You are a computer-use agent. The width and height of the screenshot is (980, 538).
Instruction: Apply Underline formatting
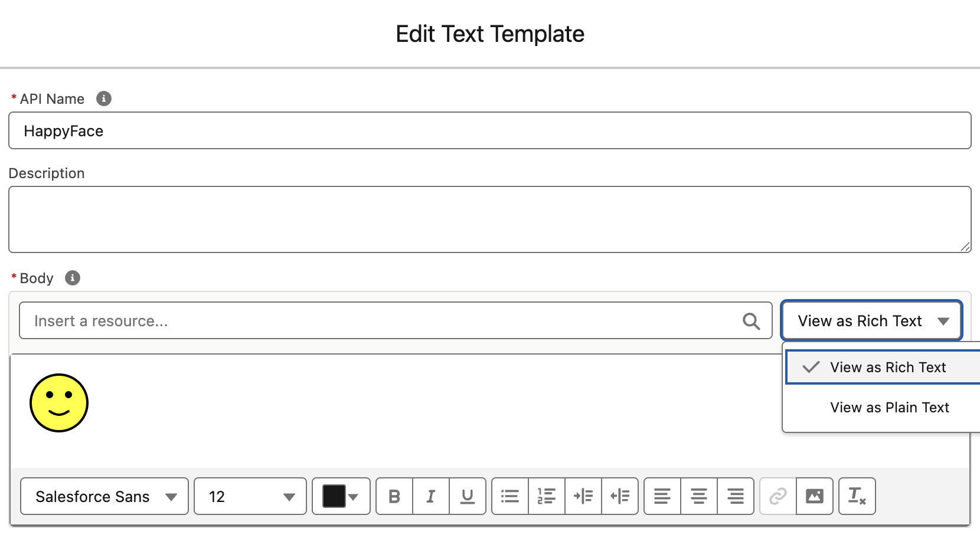click(x=468, y=496)
